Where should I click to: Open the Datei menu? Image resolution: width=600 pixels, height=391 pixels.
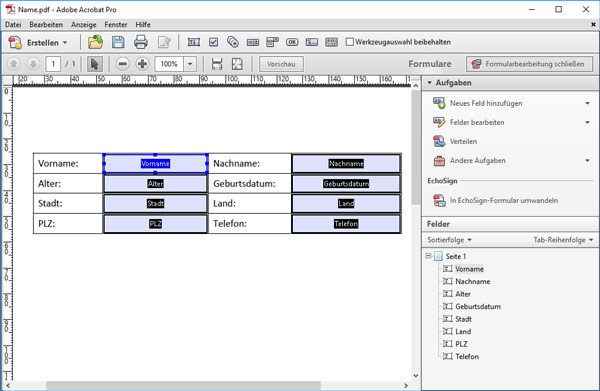pos(13,24)
